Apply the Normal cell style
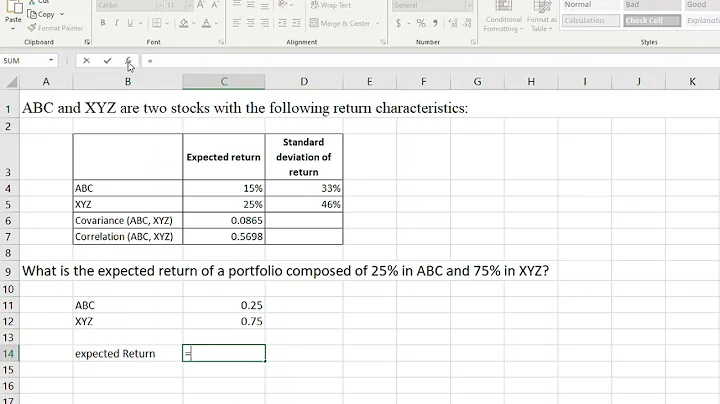Image resolution: width=720 pixels, height=404 pixels. pos(591,5)
